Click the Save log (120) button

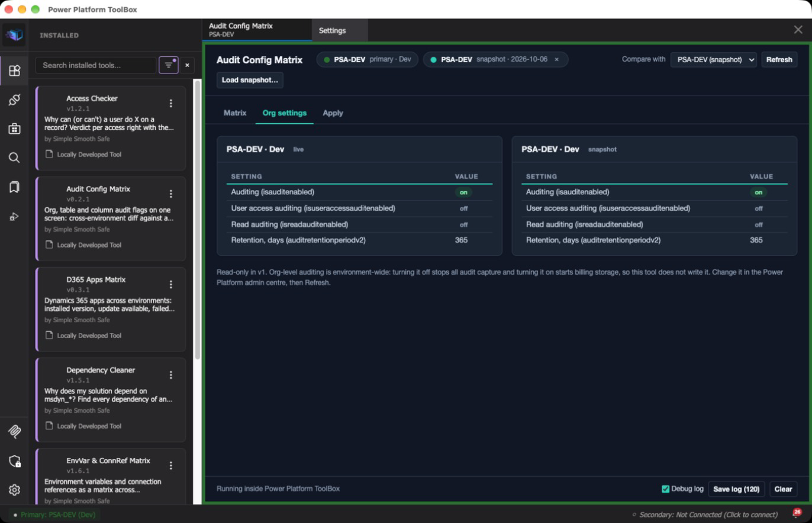[736, 489]
